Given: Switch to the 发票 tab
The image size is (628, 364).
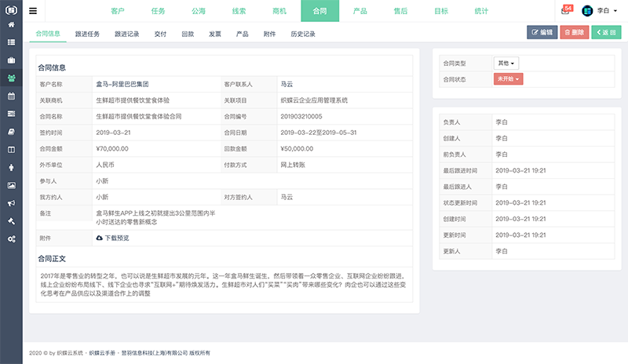Looking at the screenshot, I should coord(215,34).
